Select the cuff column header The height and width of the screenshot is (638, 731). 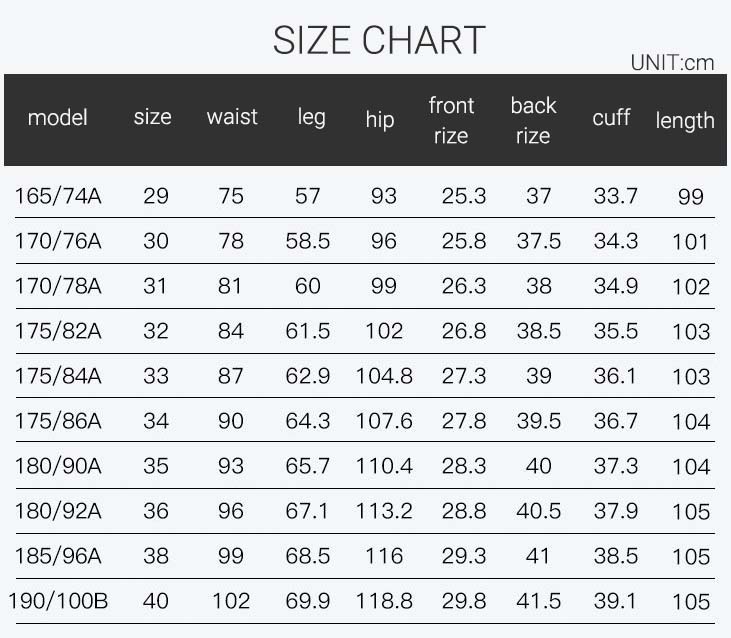click(611, 117)
